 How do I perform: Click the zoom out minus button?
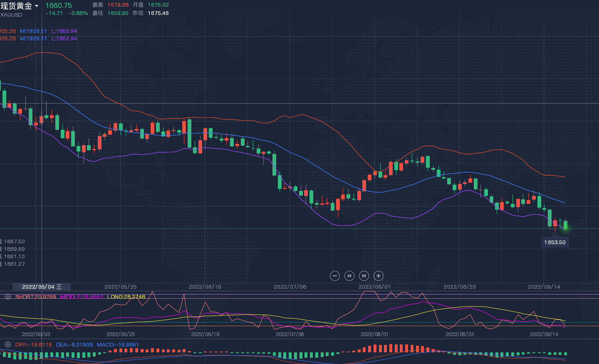(335, 276)
